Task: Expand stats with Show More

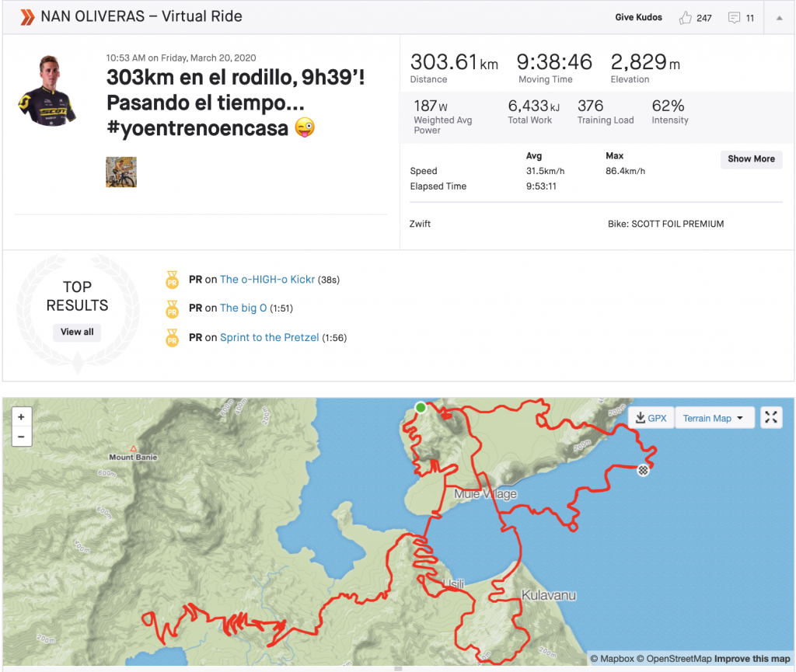Action: (750, 158)
